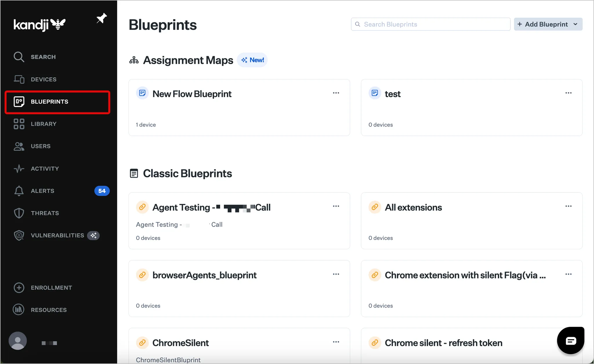Open options menu for browserAgents_blueprint
Image resolution: width=594 pixels, height=364 pixels.
[x=336, y=274]
